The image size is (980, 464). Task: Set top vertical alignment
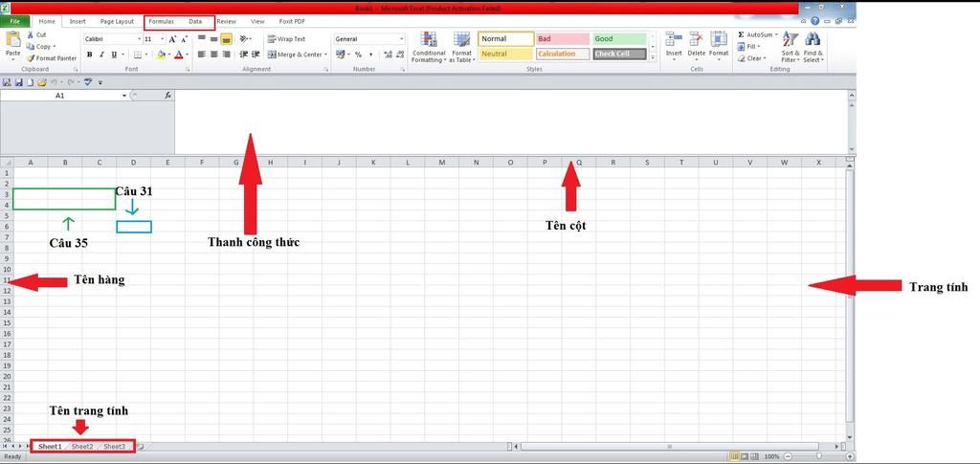pos(201,38)
